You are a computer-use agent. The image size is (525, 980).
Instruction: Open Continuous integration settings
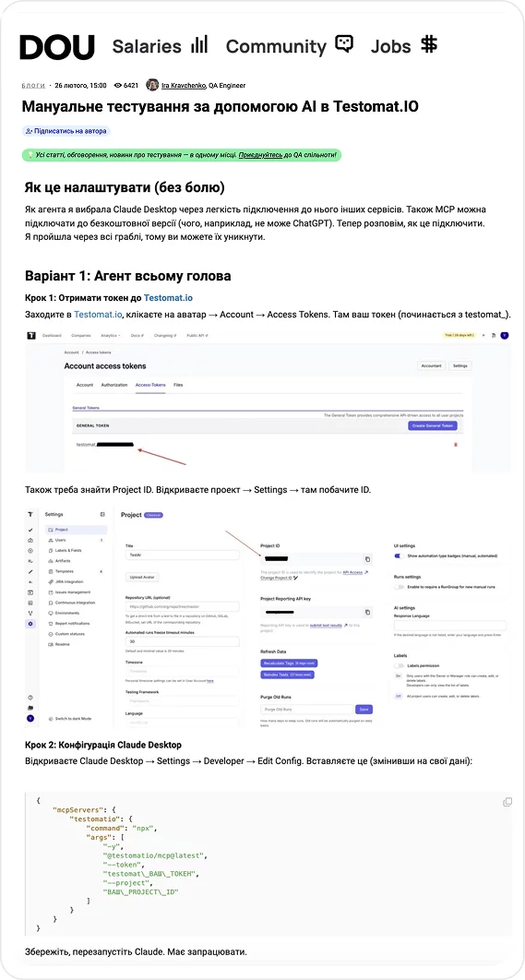(x=77, y=603)
